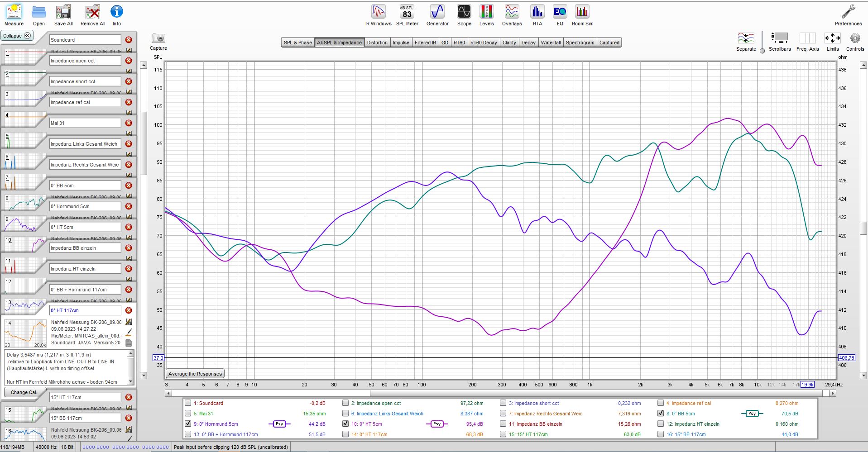Remove the Soundcard measurement with red X
Image resolution: width=868 pixels, height=452 pixels.
point(129,40)
